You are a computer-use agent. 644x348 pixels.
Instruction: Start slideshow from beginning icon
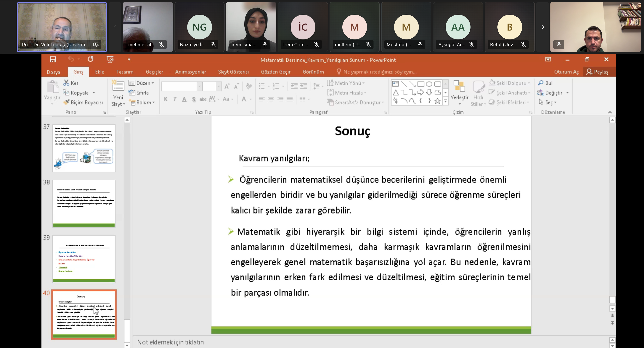tap(110, 59)
